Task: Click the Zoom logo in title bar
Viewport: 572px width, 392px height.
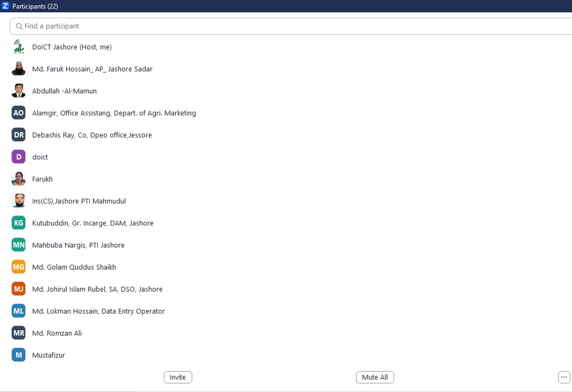Action: 6,6
